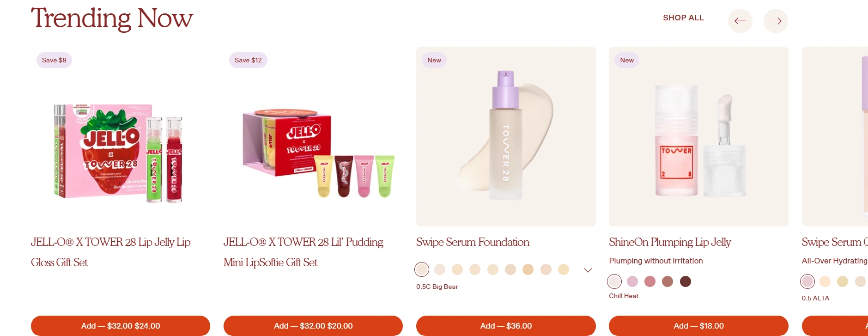
Task: Choose the darkest brown lip jelly swatch
Action: 686,281
